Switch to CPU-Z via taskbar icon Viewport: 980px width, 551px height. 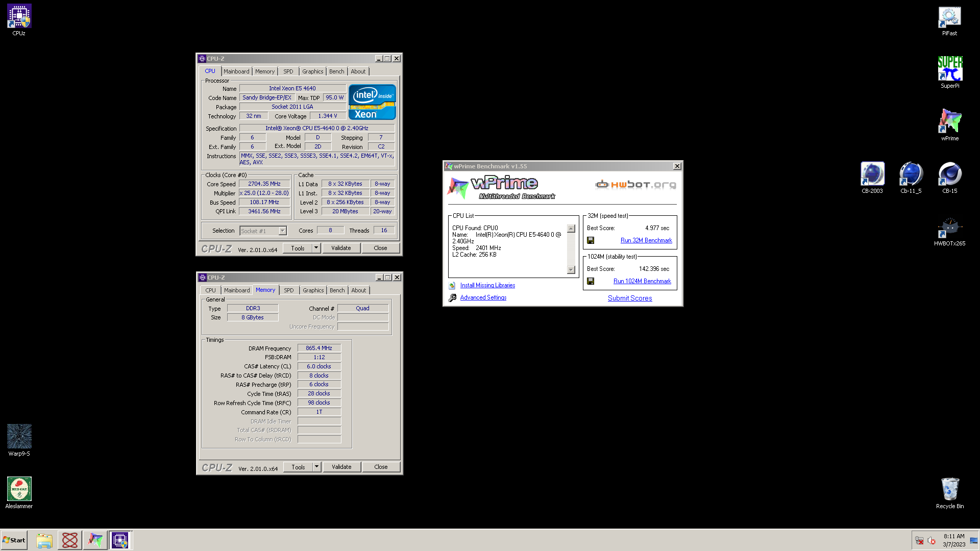pyautogui.click(x=120, y=540)
